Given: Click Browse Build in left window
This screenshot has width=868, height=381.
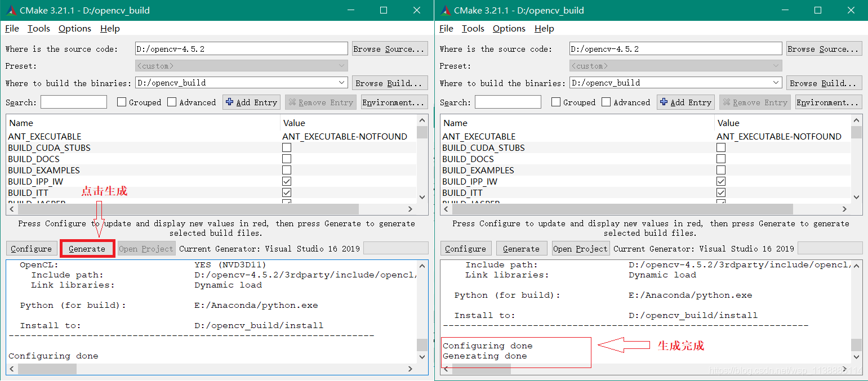Looking at the screenshot, I should [x=390, y=83].
